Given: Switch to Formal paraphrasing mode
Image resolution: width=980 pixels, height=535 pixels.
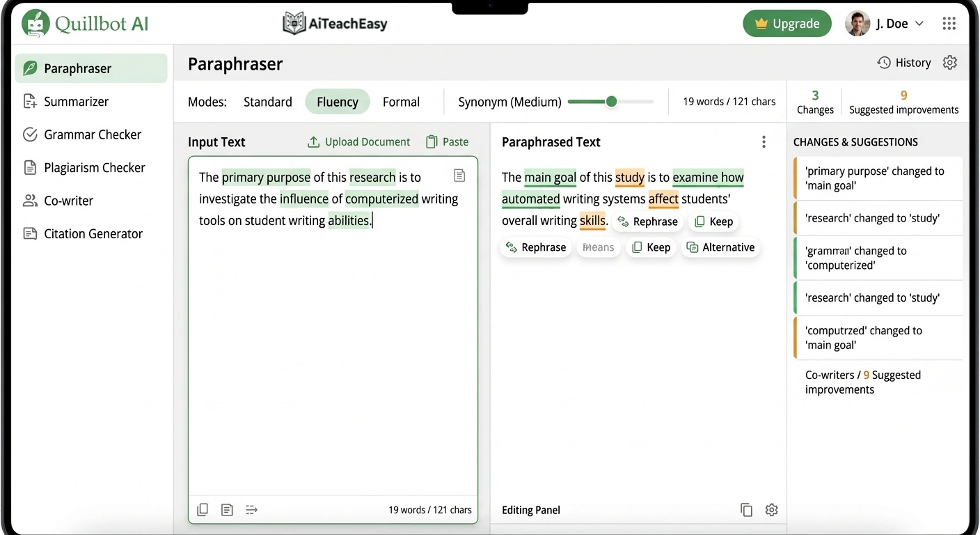Looking at the screenshot, I should pos(401,102).
